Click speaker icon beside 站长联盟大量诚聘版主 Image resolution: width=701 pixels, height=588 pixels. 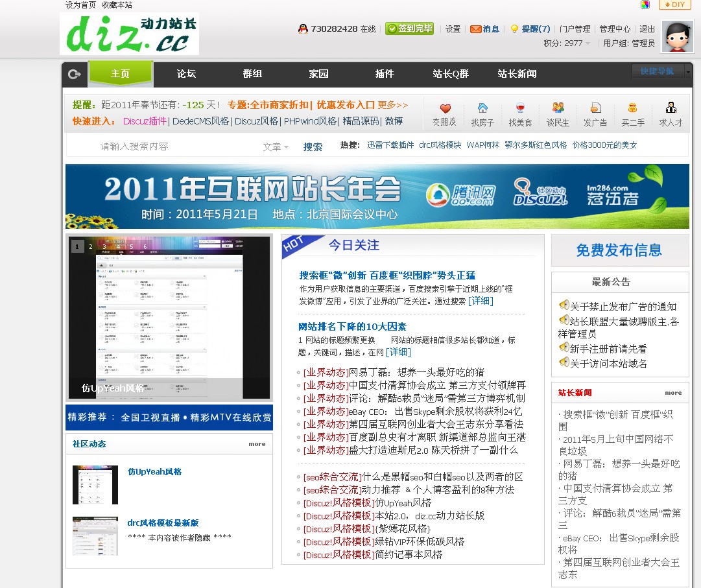564,320
